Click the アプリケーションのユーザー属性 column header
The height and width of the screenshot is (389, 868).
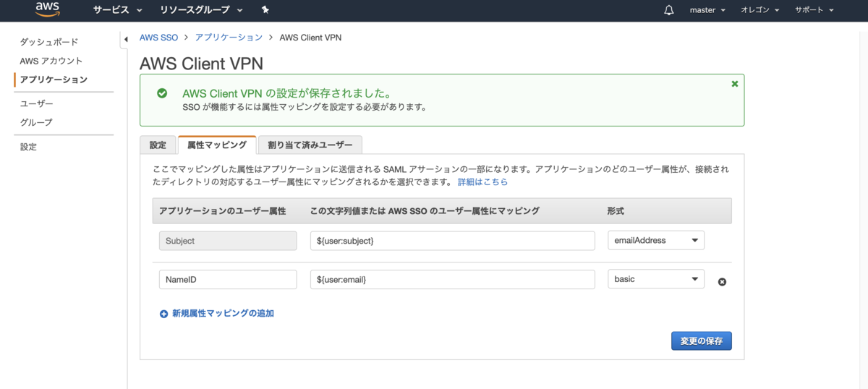(x=223, y=211)
